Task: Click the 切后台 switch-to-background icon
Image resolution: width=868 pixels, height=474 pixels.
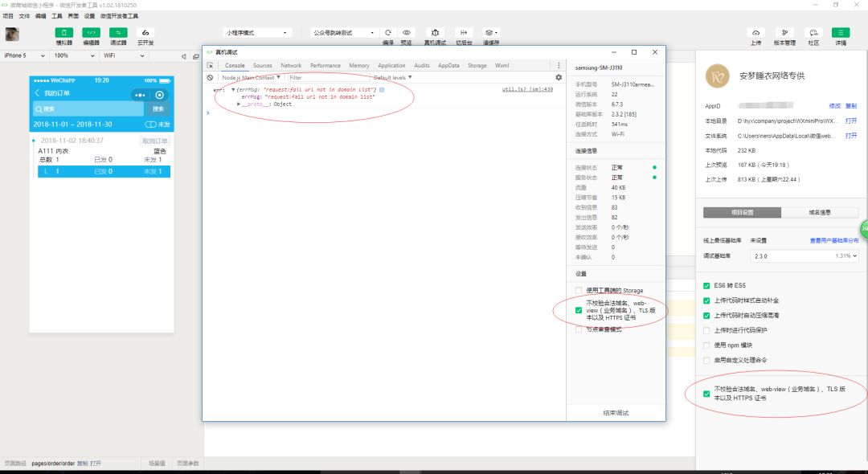Action: pyautogui.click(x=464, y=33)
